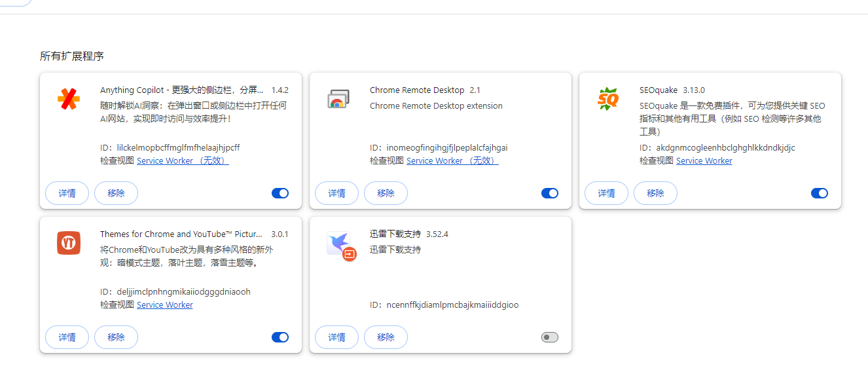This screenshot has width=868, height=387.
Task: Click the Themes for Chrome YouTube icon
Action: point(69,243)
